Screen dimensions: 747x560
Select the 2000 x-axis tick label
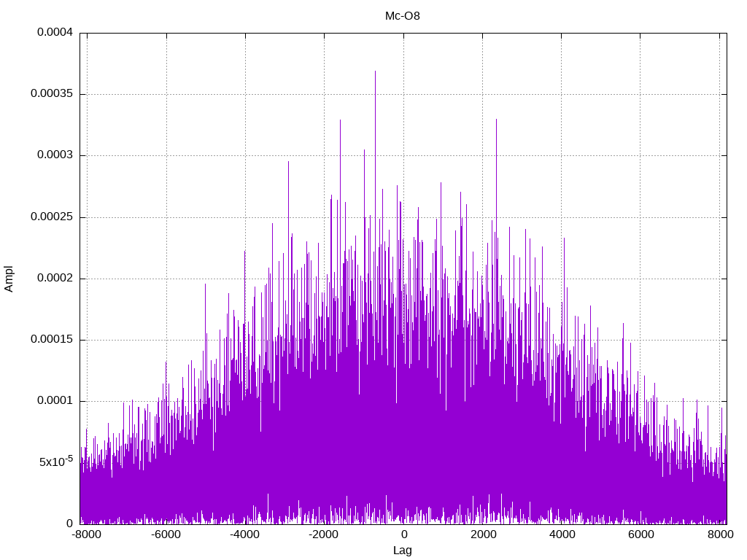click(x=482, y=534)
